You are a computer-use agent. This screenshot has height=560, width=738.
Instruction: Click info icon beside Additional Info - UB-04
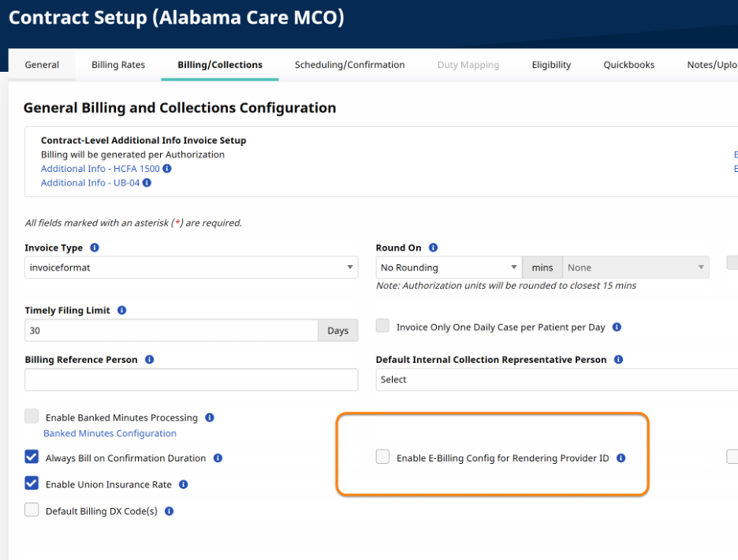[147, 183]
